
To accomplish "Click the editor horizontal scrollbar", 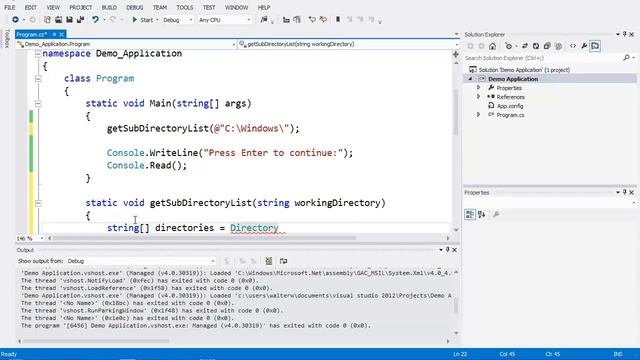I will click(x=204, y=238).
